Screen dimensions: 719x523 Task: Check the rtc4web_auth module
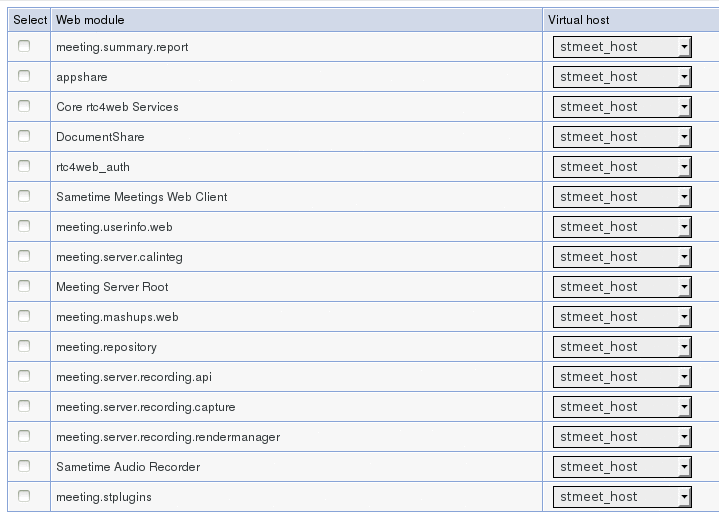click(x=24, y=166)
